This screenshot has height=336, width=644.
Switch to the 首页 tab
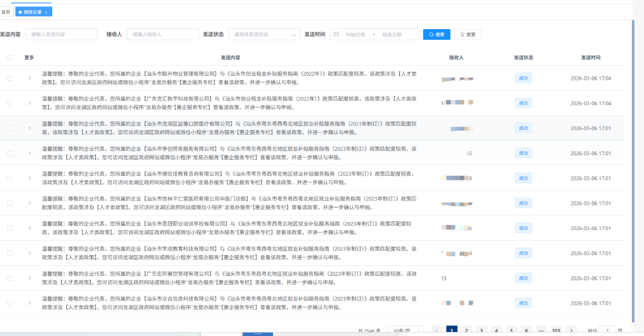coord(6,12)
